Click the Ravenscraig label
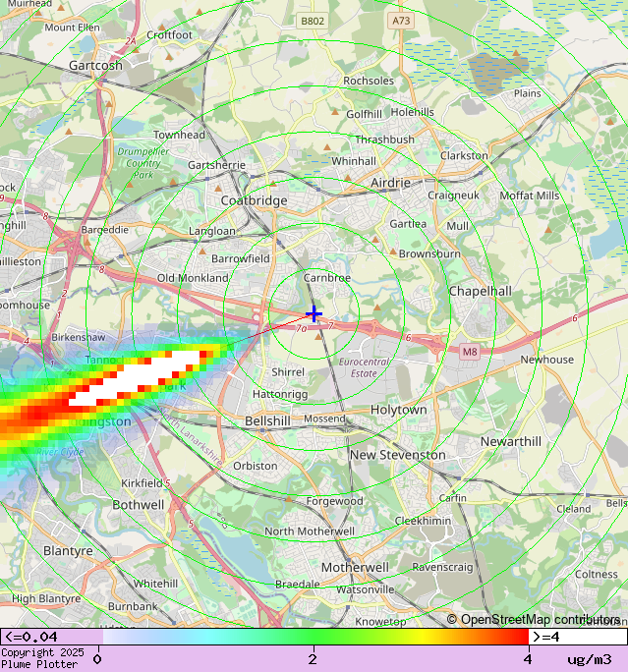 click(x=442, y=567)
